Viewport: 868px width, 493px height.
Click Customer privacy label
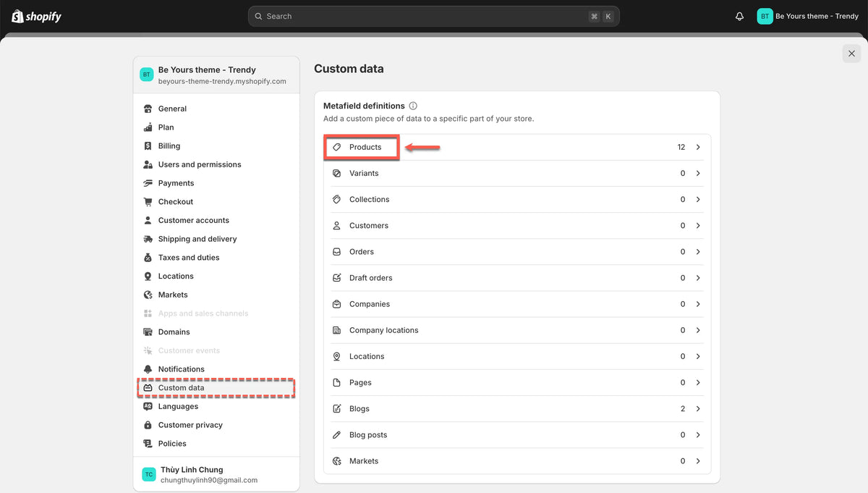(x=190, y=425)
